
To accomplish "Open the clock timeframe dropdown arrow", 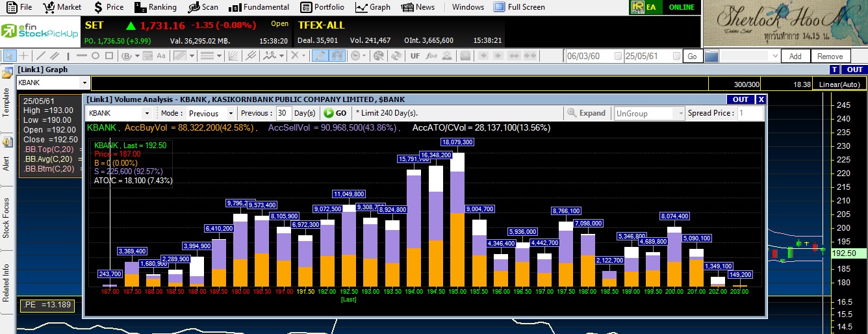I will (x=364, y=56).
